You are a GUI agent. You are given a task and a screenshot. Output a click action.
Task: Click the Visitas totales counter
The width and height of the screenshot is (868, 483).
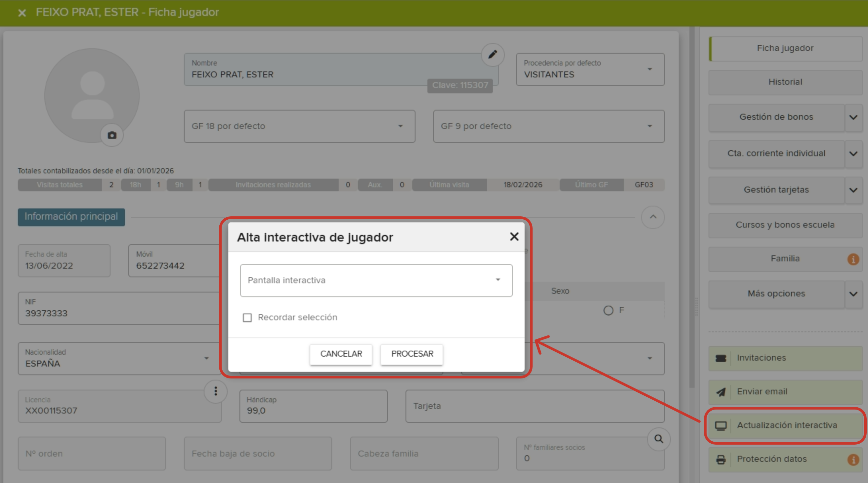coord(69,185)
